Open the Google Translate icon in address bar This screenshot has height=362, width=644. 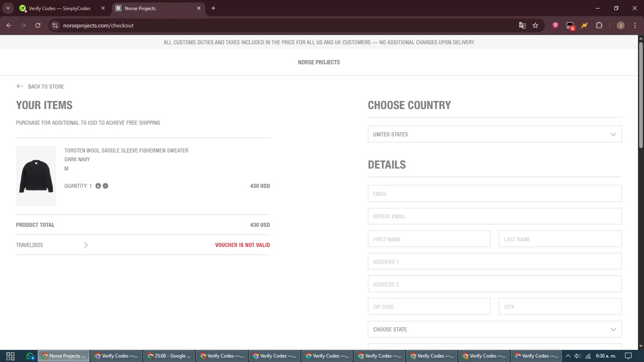coord(522,25)
